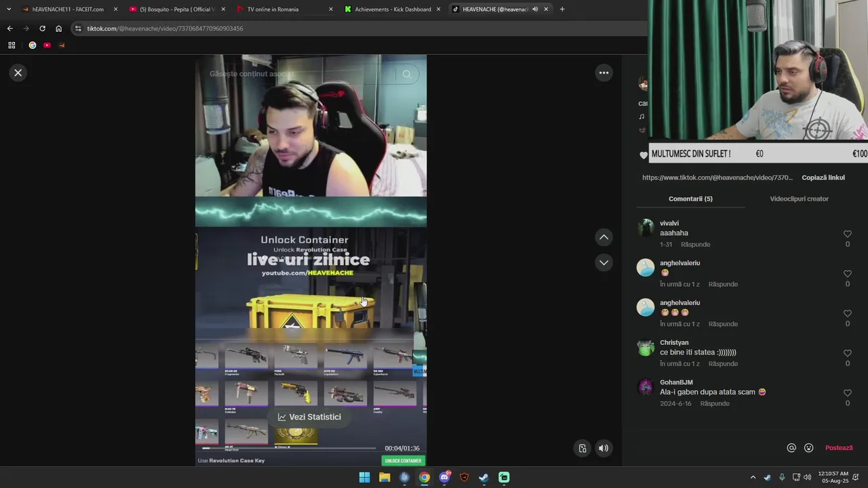Screen dimensions: 868x488
Task: Open the FACEIT bookmark icon
Action: point(62,45)
